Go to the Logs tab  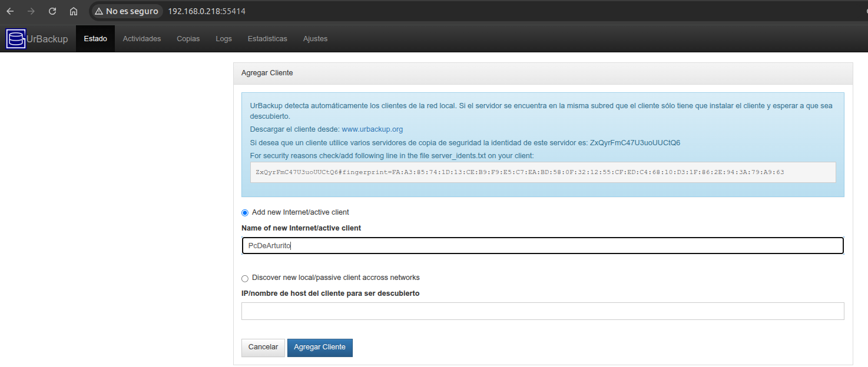click(224, 39)
